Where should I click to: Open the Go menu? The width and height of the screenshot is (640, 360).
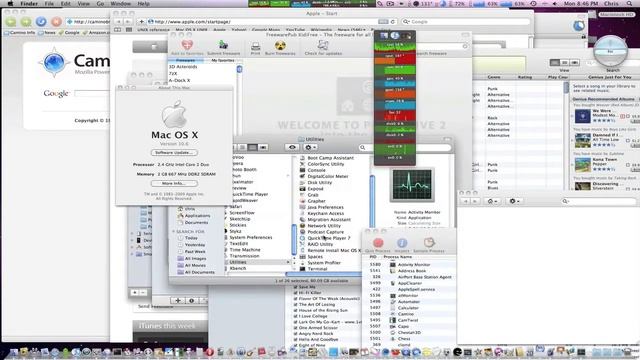(100, 4)
